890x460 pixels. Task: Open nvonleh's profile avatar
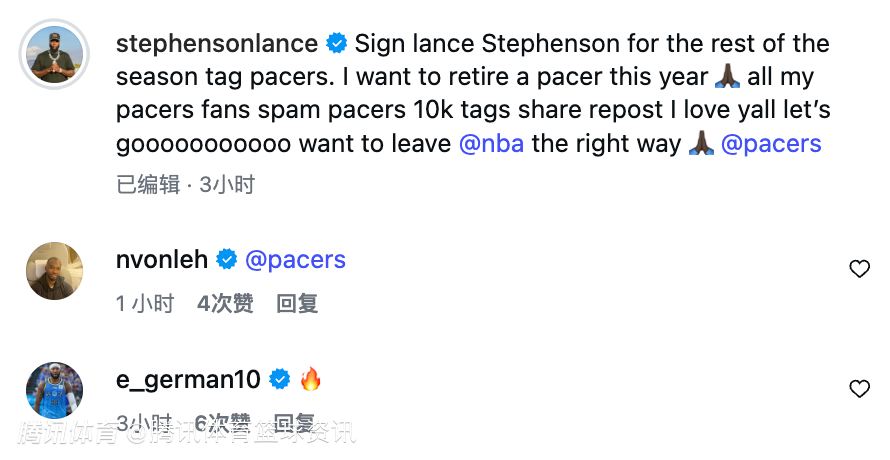pos(54,270)
